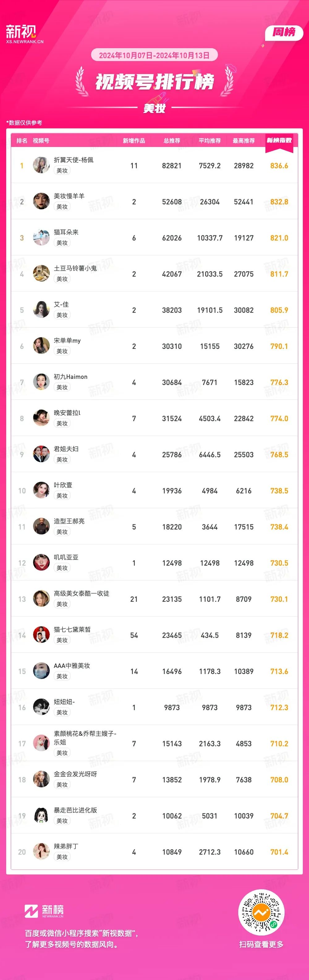Open account name 初九Haimon
309x980 pixels.
coord(70,377)
